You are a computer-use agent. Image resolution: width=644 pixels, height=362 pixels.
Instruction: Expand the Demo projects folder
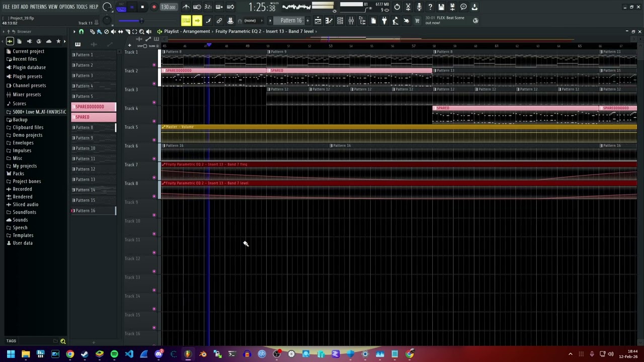[28, 135]
